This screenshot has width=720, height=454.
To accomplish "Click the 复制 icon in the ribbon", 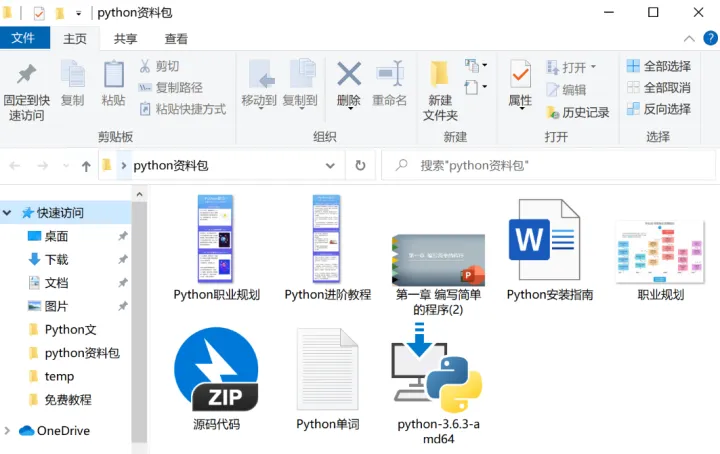I will coord(73,73).
